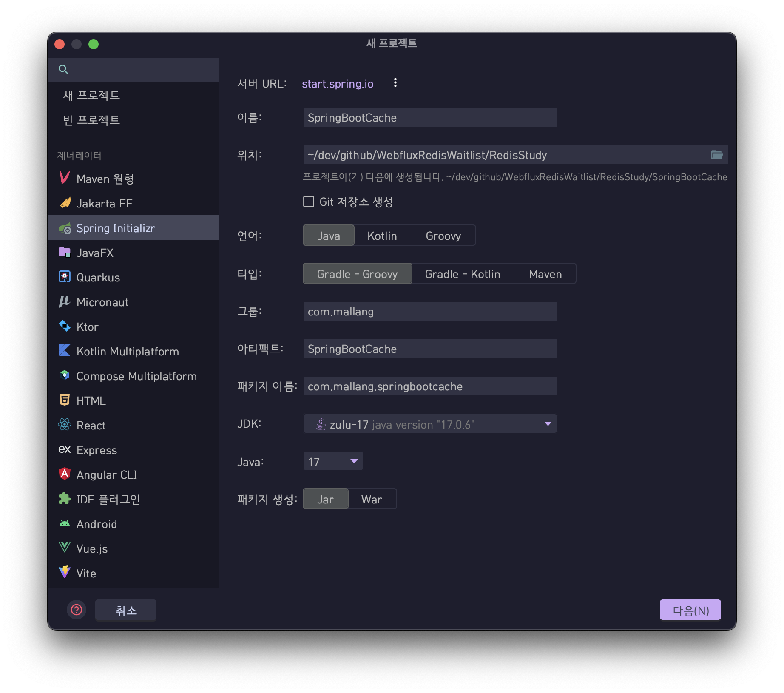Click the Micronaut mu icon
The width and height of the screenshot is (784, 693).
[x=65, y=301]
